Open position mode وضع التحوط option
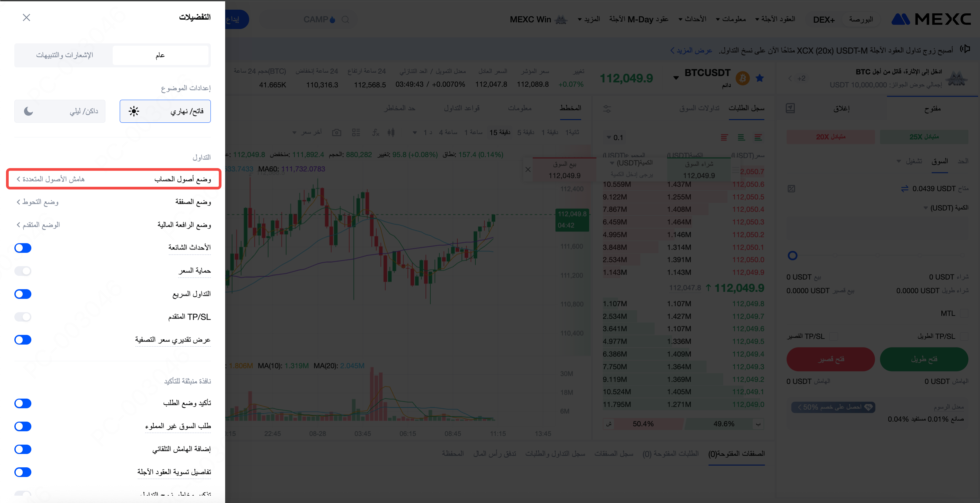The width and height of the screenshot is (980, 503). (37, 202)
